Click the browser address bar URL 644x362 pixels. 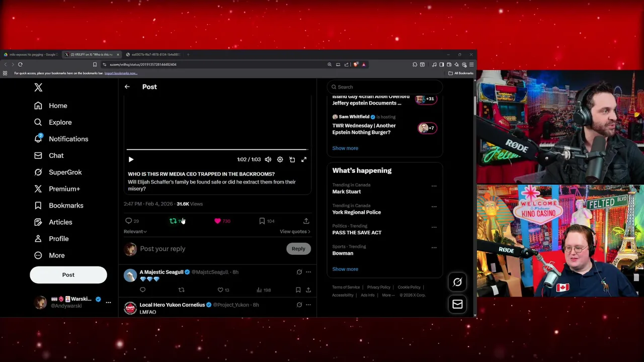click(x=143, y=64)
